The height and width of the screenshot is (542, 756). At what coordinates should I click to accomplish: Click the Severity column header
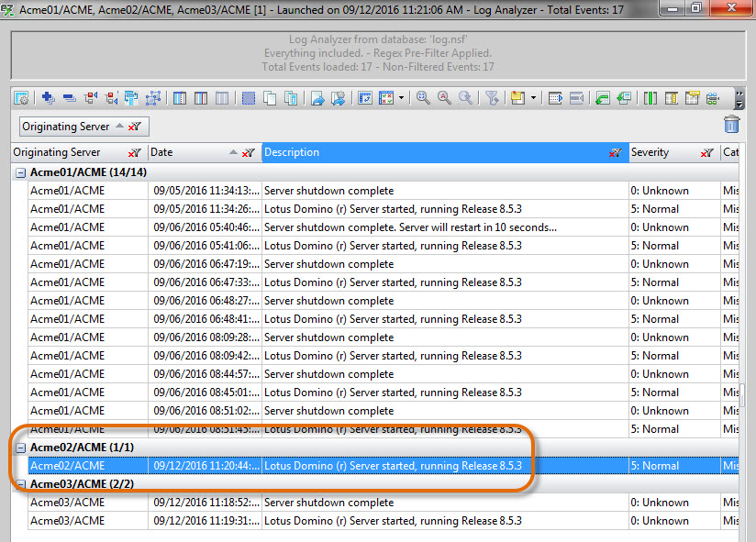pos(674,152)
